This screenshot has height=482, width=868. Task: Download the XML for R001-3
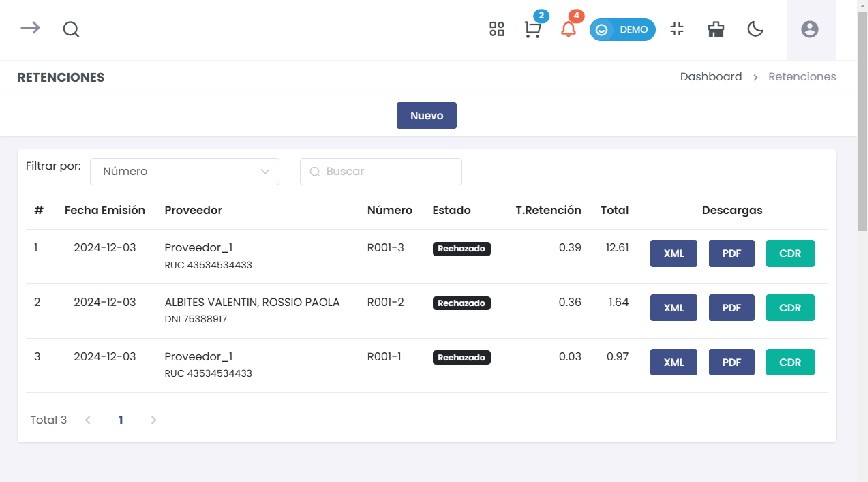click(673, 253)
